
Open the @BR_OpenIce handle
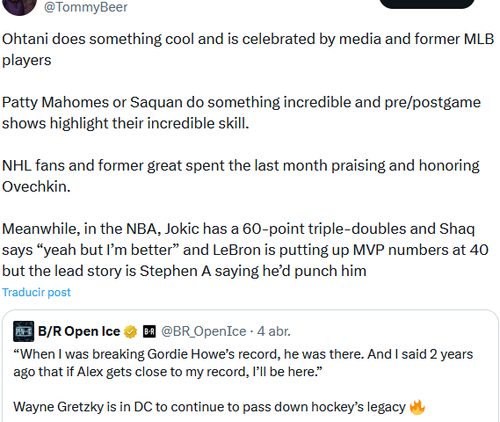[204, 331]
